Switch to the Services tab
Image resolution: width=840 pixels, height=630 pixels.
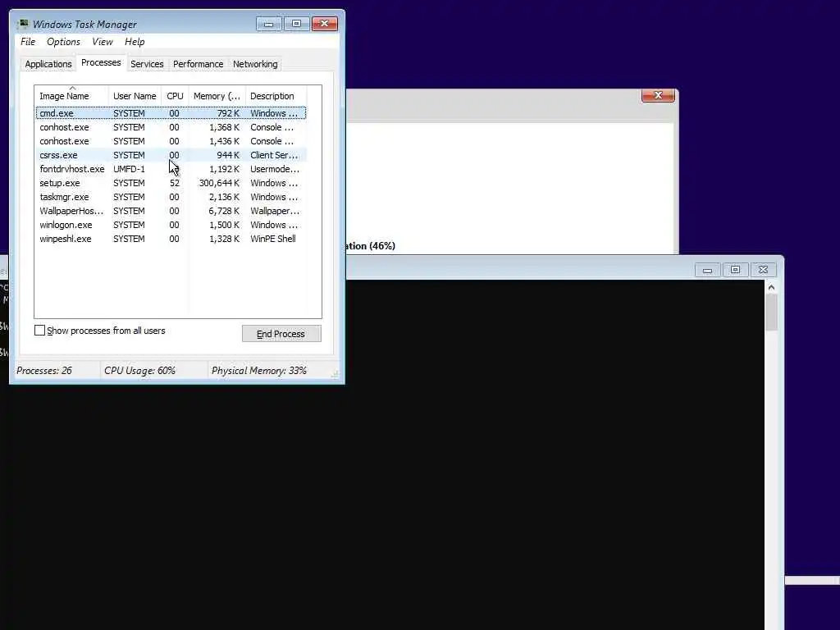pyautogui.click(x=147, y=64)
